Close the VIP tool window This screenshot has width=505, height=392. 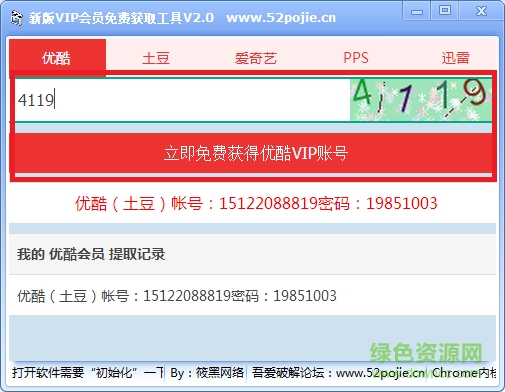[481, 11]
